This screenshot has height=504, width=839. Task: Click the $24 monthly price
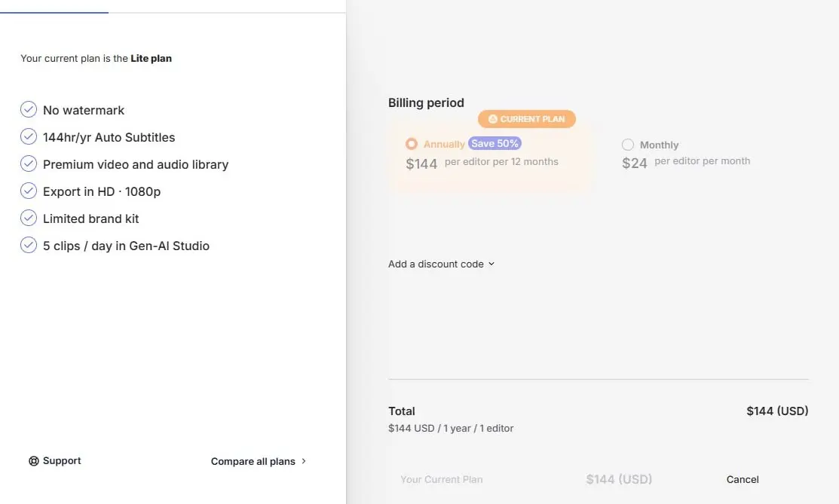coord(635,163)
